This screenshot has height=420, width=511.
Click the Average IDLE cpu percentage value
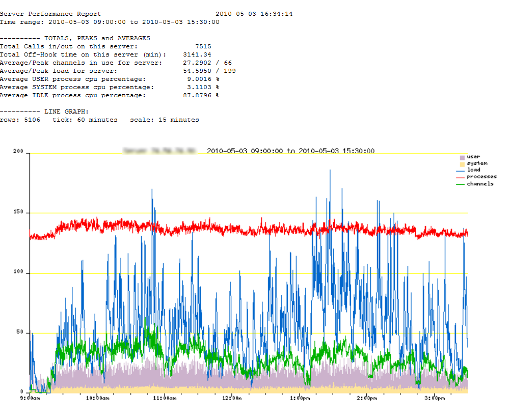point(201,95)
